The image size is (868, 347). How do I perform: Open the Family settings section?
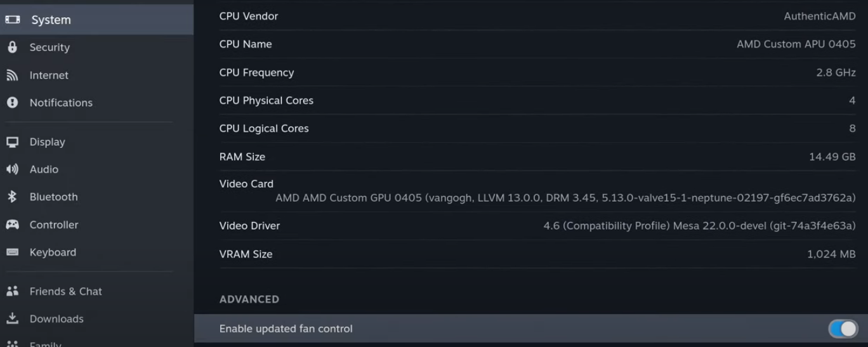tap(46, 343)
